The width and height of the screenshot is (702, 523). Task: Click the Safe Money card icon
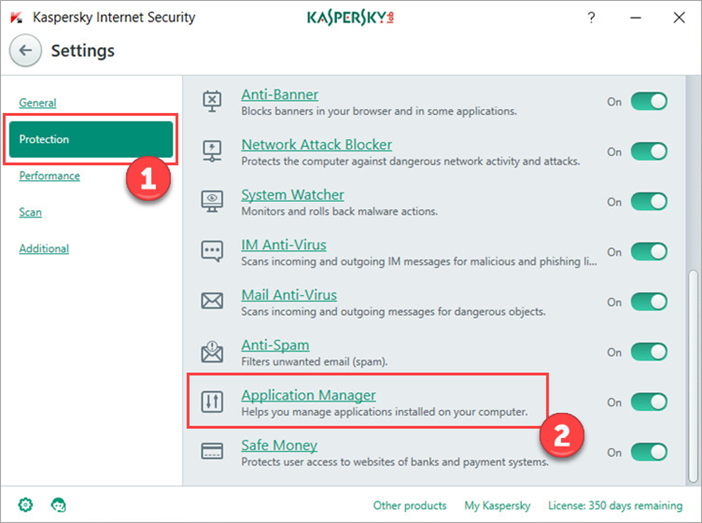tap(212, 451)
